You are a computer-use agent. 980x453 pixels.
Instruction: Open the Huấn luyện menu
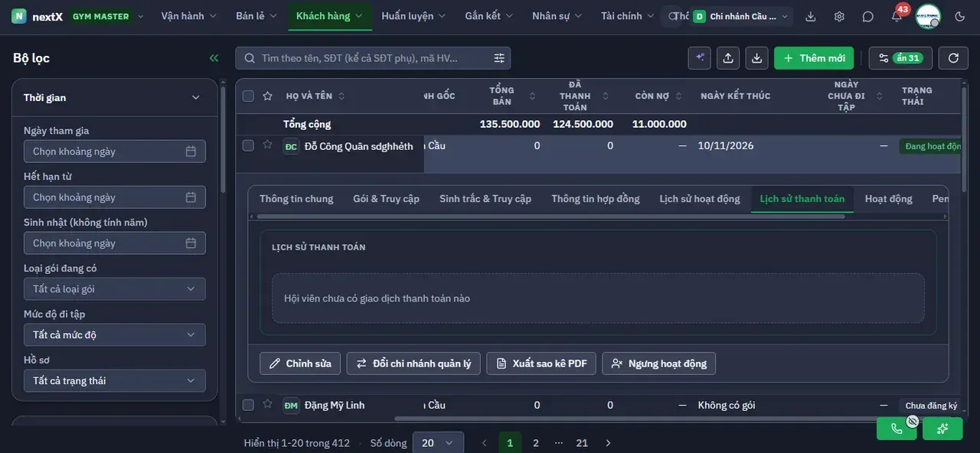(x=413, y=16)
